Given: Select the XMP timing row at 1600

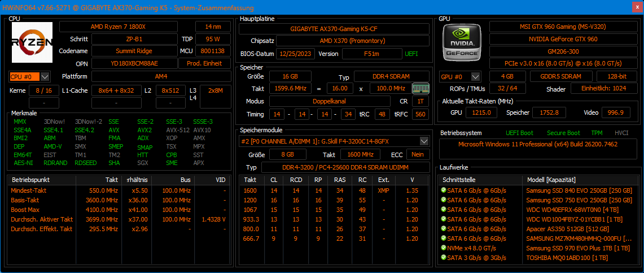Looking at the screenshot, I should pyautogui.click(x=334, y=190).
